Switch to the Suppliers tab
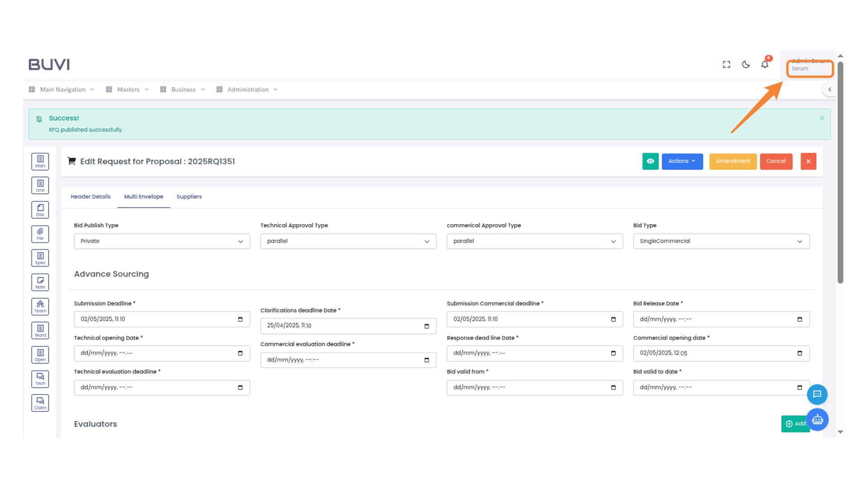This screenshot has width=868, height=488. pyautogui.click(x=189, y=197)
